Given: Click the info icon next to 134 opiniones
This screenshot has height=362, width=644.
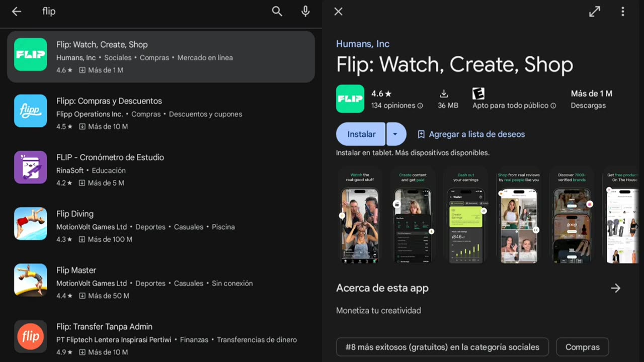Looking at the screenshot, I should 420,106.
